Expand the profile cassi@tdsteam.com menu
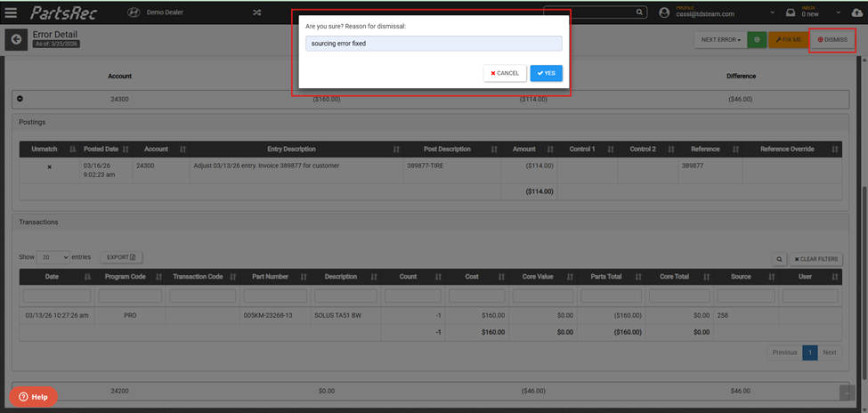The image size is (868, 413). [772, 12]
